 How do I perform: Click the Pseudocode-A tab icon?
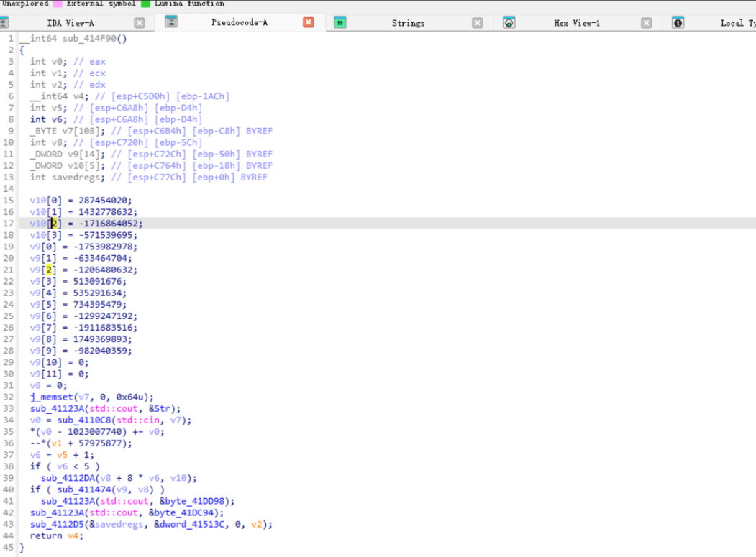171,22
